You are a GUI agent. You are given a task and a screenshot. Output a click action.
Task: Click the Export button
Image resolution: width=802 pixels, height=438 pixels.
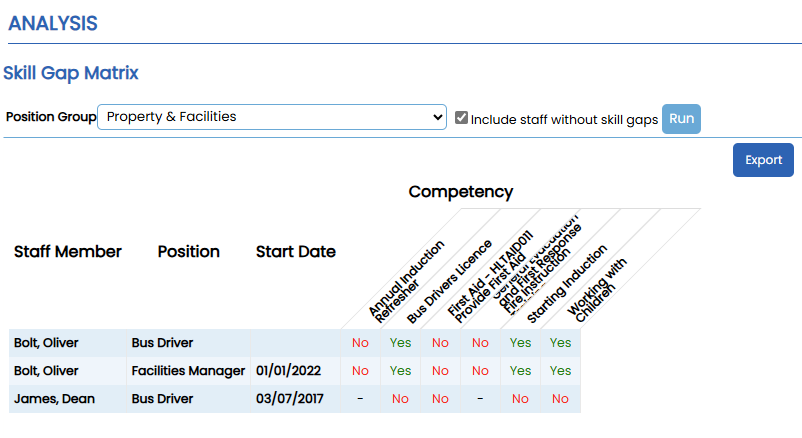[763, 160]
